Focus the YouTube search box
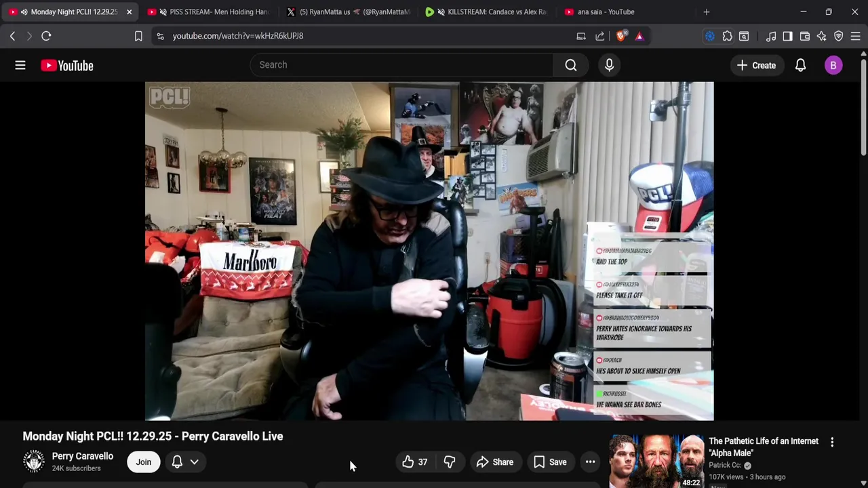Image resolution: width=868 pixels, height=488 pixels. [x=401, y=65]
